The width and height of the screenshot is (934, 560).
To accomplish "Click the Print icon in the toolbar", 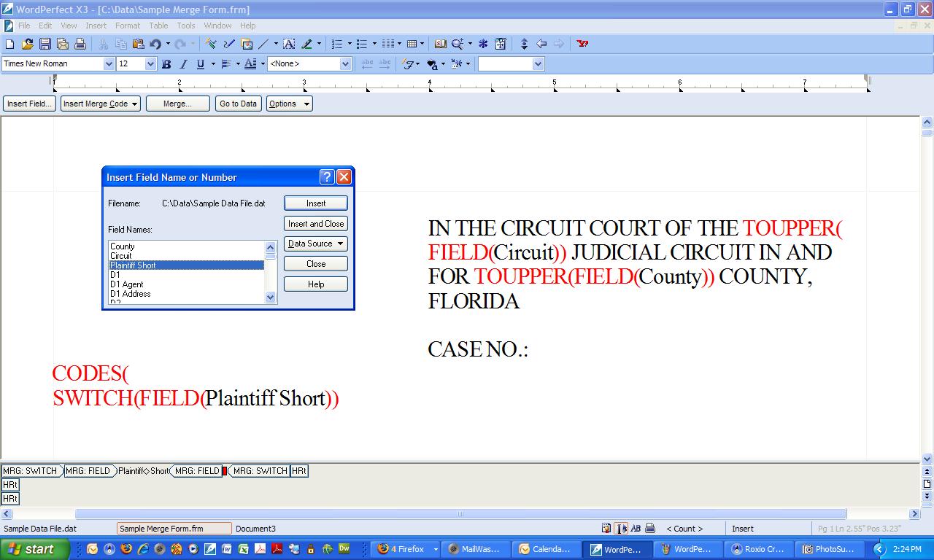I will click(x=80, y=44).
